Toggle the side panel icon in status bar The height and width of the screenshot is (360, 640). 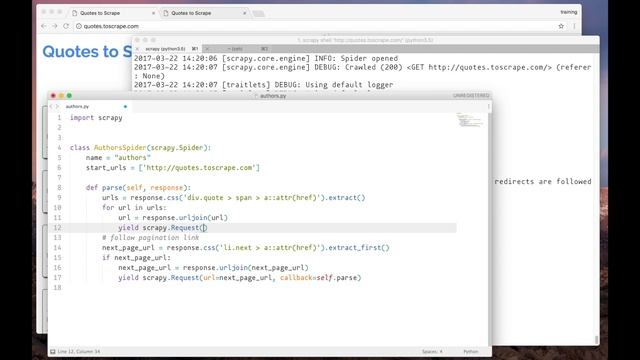point(53,351)
